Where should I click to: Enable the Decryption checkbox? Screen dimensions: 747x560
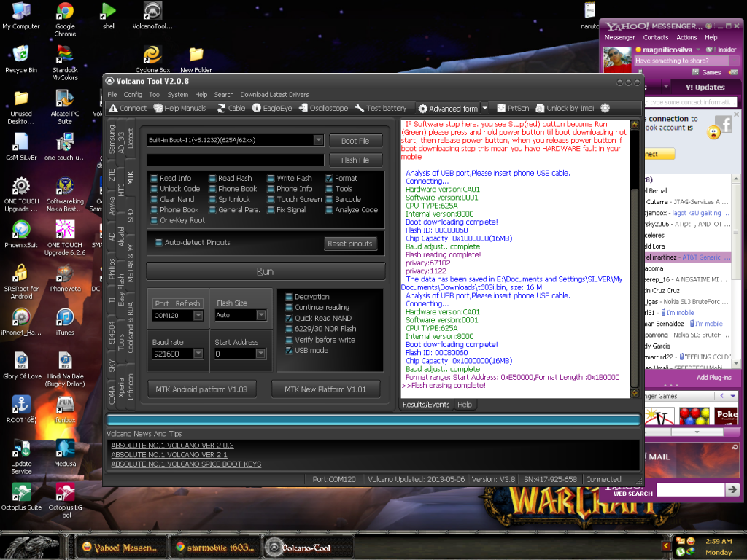point(288,297)
